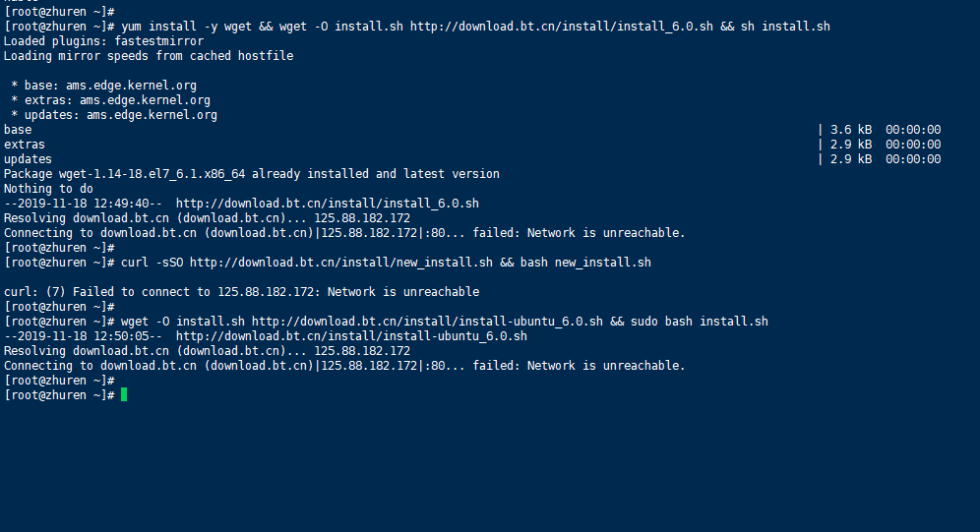Click the new_install.sh URL in the curl command
Viewport: 980px width, 532px height.
point(341,263)
